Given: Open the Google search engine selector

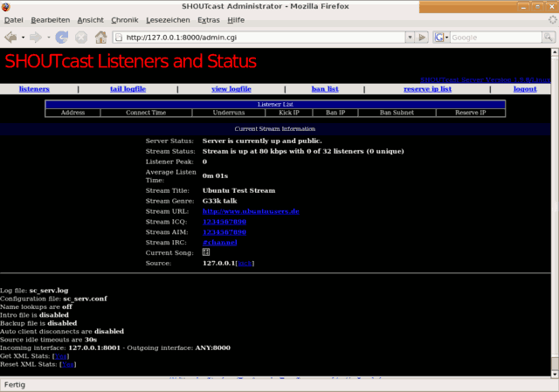Looking at the screenshot, I should click(x=441, y=38).
